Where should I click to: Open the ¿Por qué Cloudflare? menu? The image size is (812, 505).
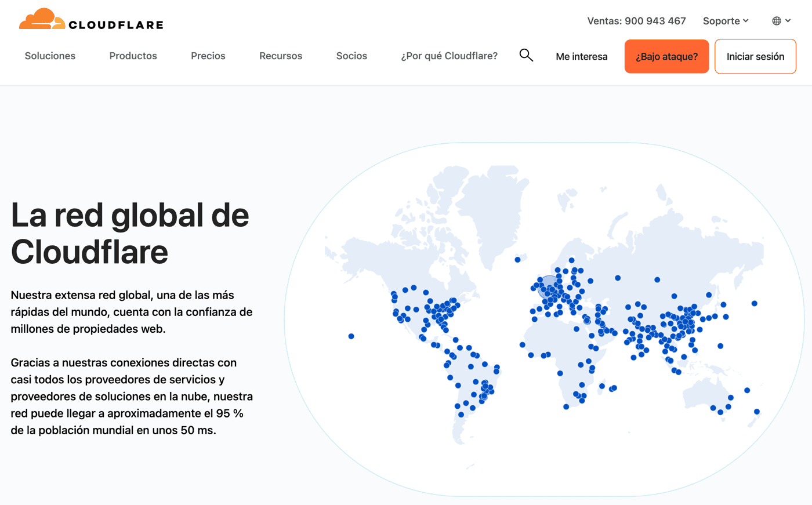449,56
